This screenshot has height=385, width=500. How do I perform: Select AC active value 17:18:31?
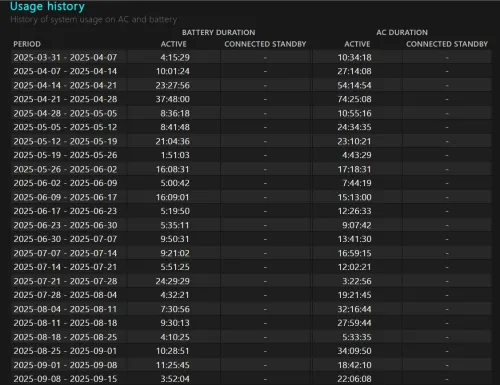pyautogui.click(x=354, y=169)
